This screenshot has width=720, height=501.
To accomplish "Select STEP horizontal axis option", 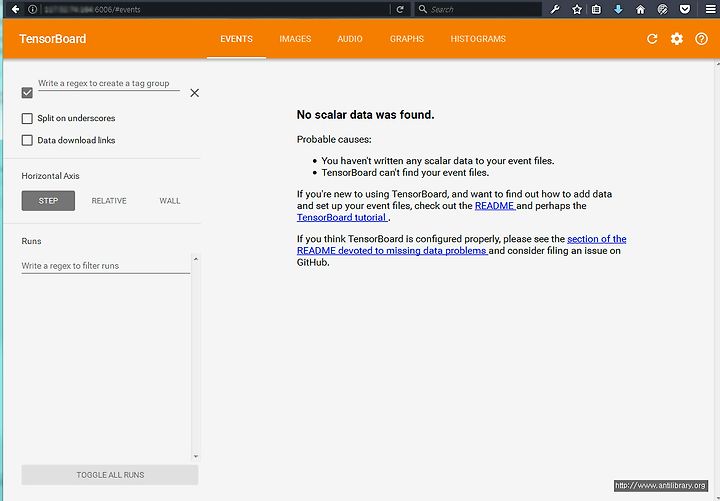I will 48,201.
